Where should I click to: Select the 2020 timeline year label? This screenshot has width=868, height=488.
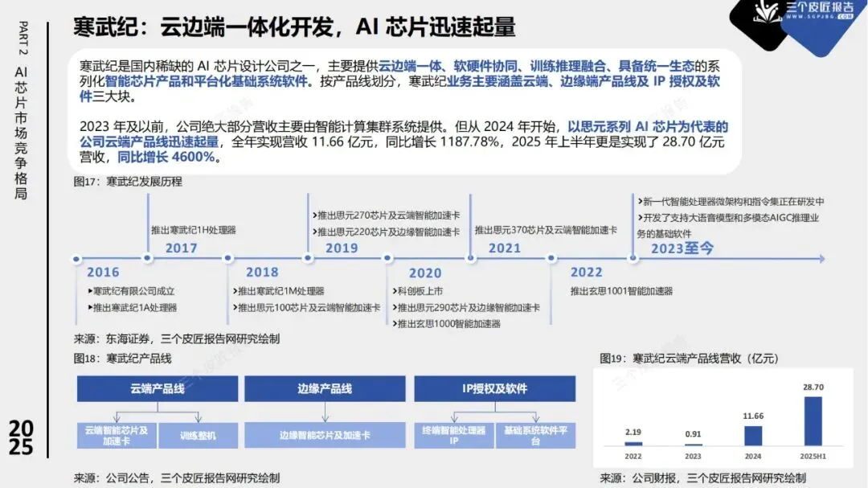[425, 273]
